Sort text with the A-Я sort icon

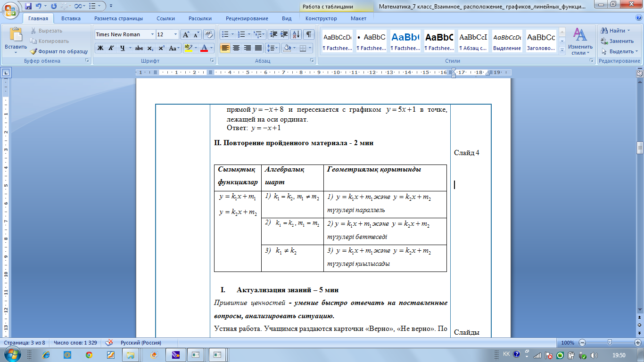point(297,34)
